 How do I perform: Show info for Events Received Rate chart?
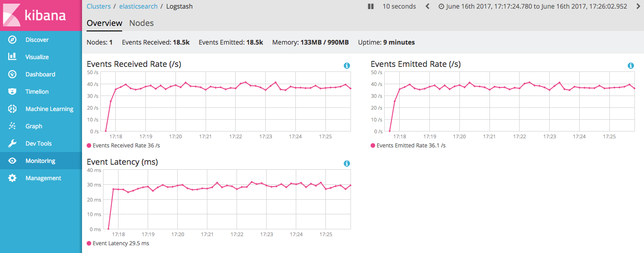[x=347, y=66]
